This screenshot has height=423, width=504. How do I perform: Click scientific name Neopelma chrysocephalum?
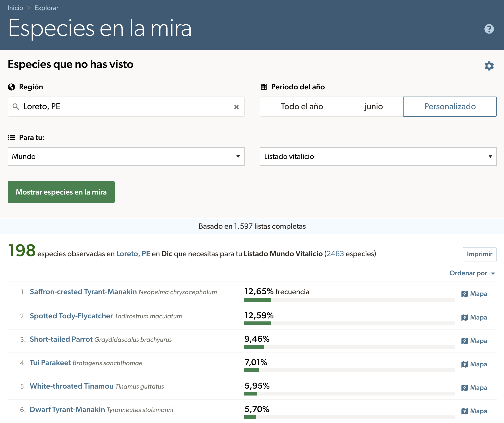point(178,292)
